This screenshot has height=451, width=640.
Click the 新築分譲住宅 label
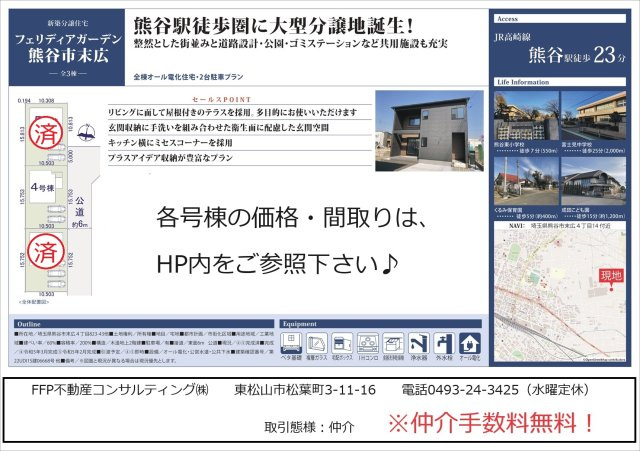pyautogui.click(x=68, y=23)
